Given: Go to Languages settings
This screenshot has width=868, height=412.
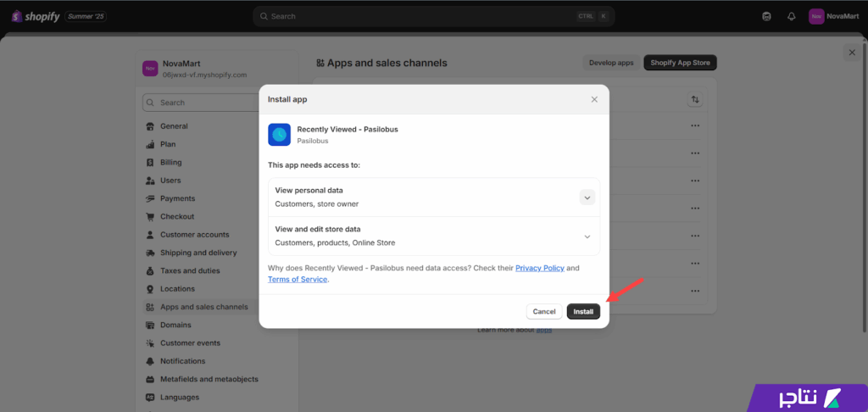Looking at the screenshot, I should point(180,398).
